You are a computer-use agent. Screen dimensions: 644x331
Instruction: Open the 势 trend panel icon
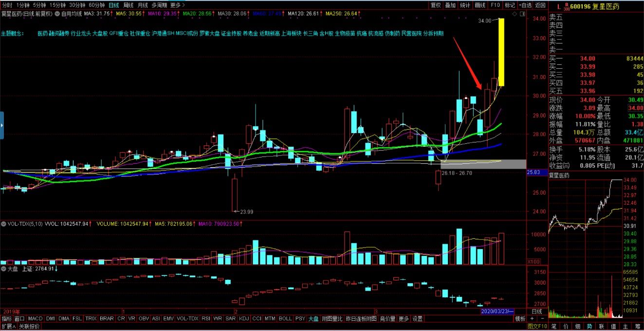pyautogui.click(x=589, y=326)
